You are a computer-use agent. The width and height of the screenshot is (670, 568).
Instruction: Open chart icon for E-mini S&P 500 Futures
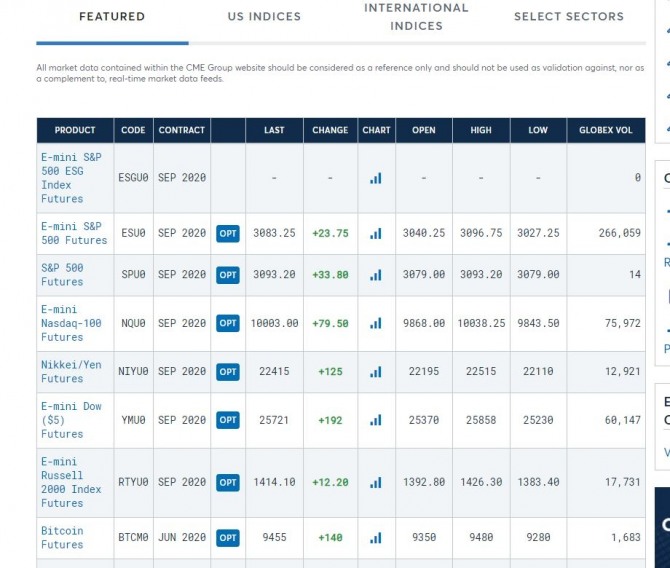[376, 233]
